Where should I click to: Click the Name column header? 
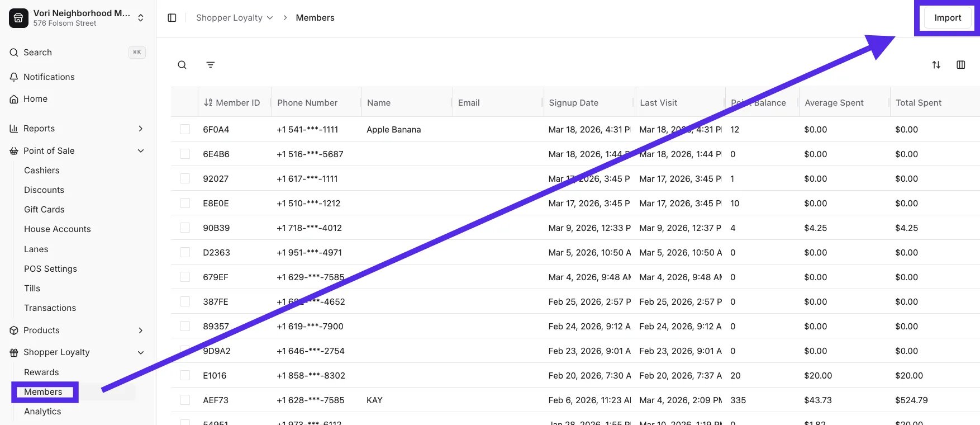coord(379,103)
